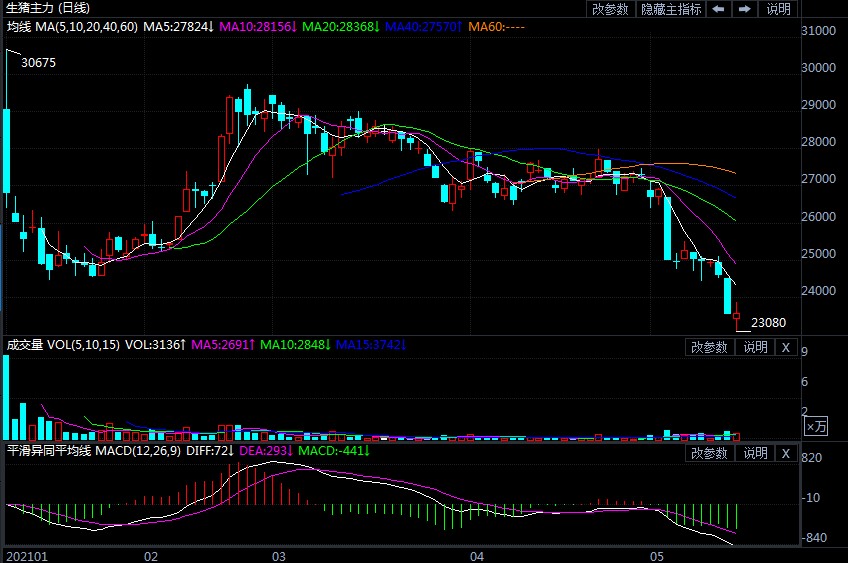Click the 03 month marker on time axis
The width and height of the screenshot is (848, 563).
click(279, 555)
